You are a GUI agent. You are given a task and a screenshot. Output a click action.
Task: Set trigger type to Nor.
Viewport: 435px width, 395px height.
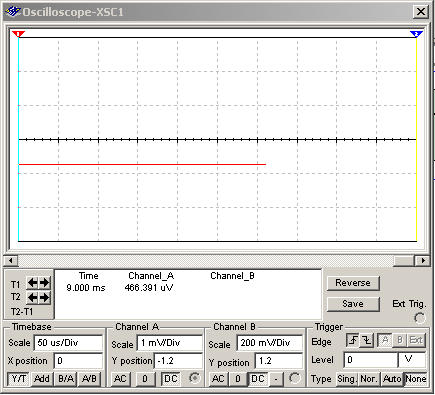369,379
